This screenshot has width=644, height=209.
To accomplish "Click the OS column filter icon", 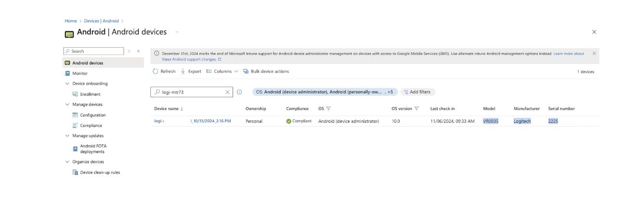I will pos(328,109).
